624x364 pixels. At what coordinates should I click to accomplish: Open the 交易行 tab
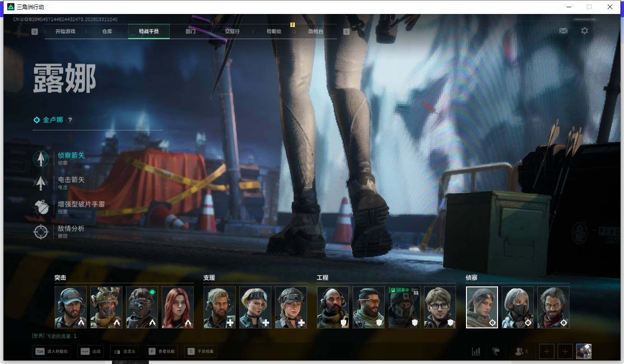[x=232, y=32]
